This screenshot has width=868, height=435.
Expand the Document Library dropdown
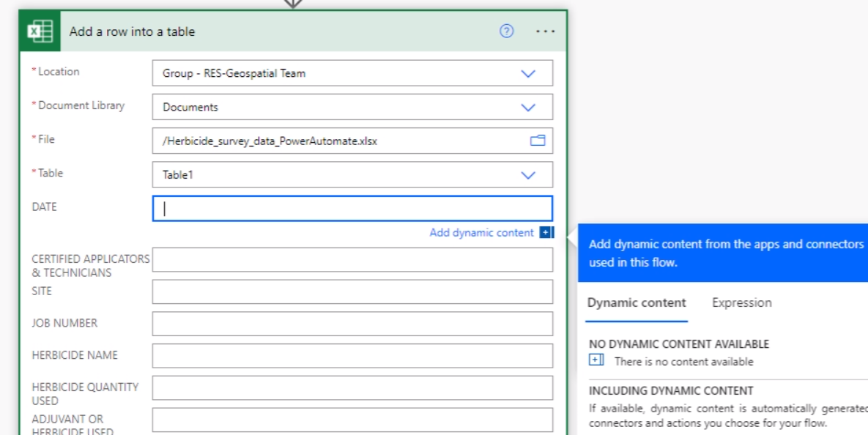click(x=527, y=107)
